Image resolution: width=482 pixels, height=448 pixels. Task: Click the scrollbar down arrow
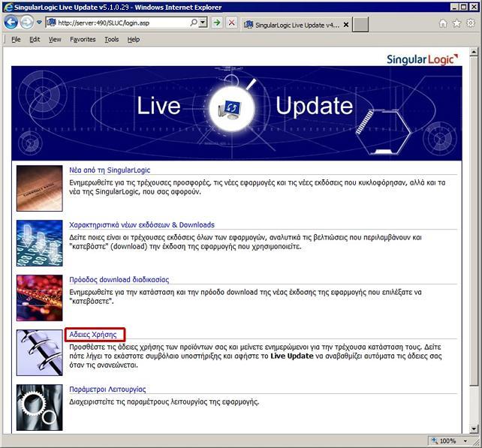(x=474, y=428)
